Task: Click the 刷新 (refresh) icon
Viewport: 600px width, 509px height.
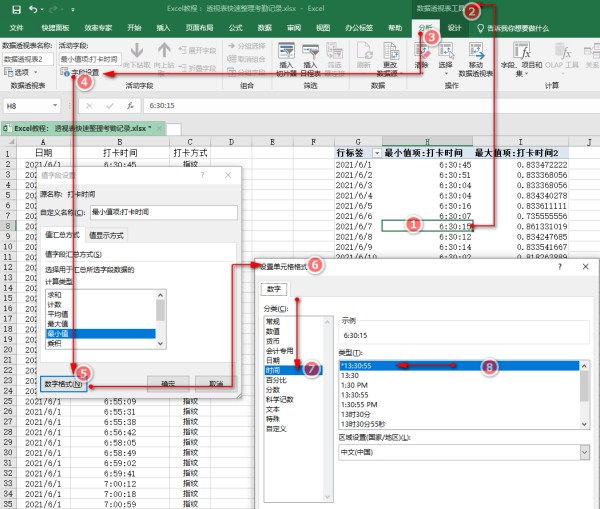Action: 364,51
